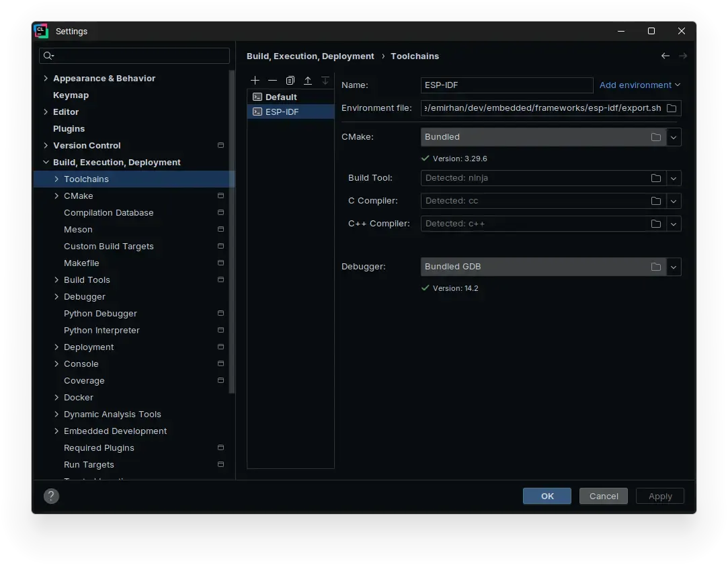The width and height of the screenshot is (728, 565).
Task: Open Build Tool dropdown arrow
Action: (x=673, y=178)
